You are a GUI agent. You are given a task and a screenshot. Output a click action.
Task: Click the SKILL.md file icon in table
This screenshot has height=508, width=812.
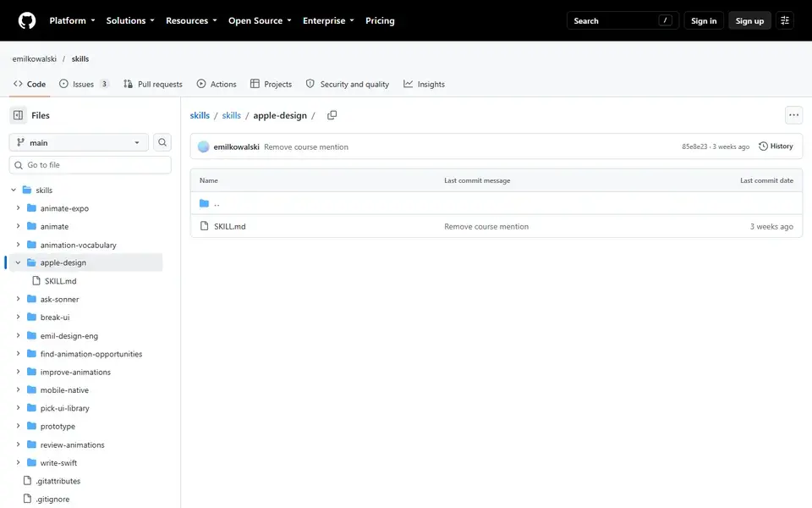click(x=204, y=226)
